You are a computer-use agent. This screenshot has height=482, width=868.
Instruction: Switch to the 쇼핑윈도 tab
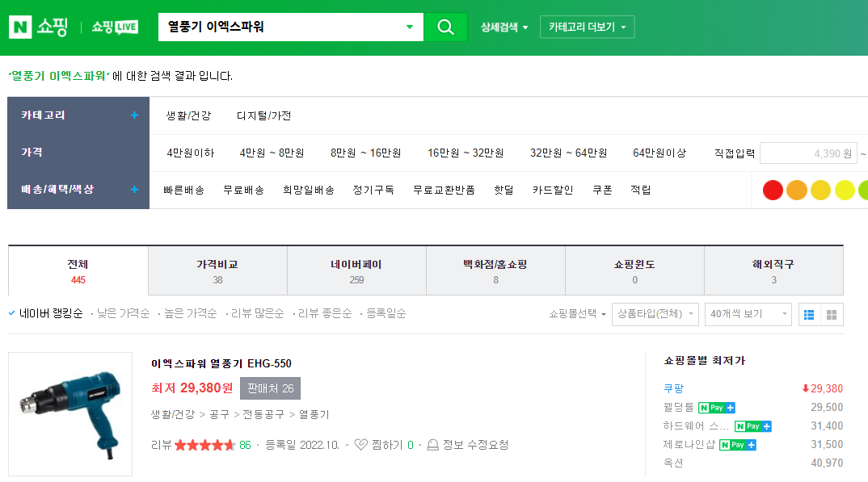pyautogui.click(x=634, y=270)
